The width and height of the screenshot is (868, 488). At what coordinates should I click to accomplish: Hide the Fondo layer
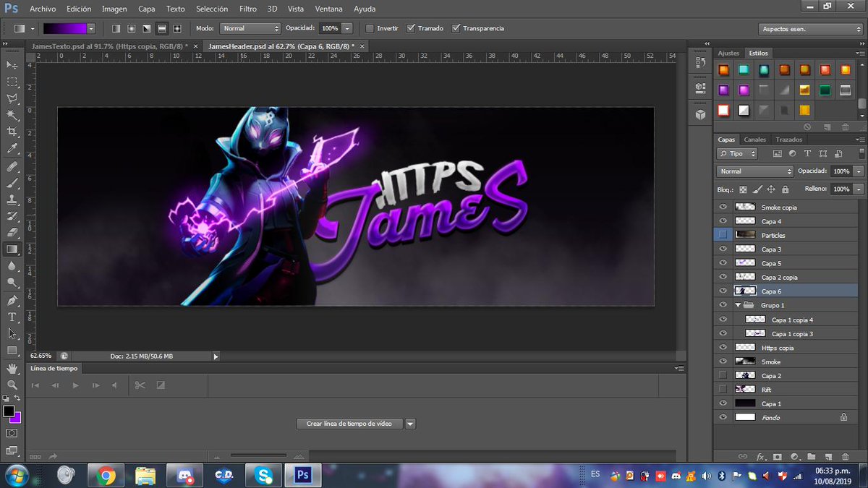click(722, 417)
